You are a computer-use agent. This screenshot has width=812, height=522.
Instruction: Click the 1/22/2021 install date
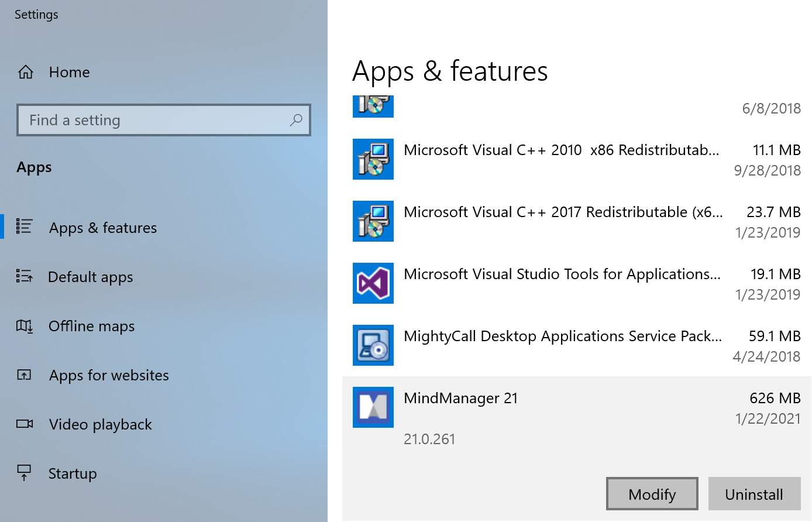(x=768, y=418)
